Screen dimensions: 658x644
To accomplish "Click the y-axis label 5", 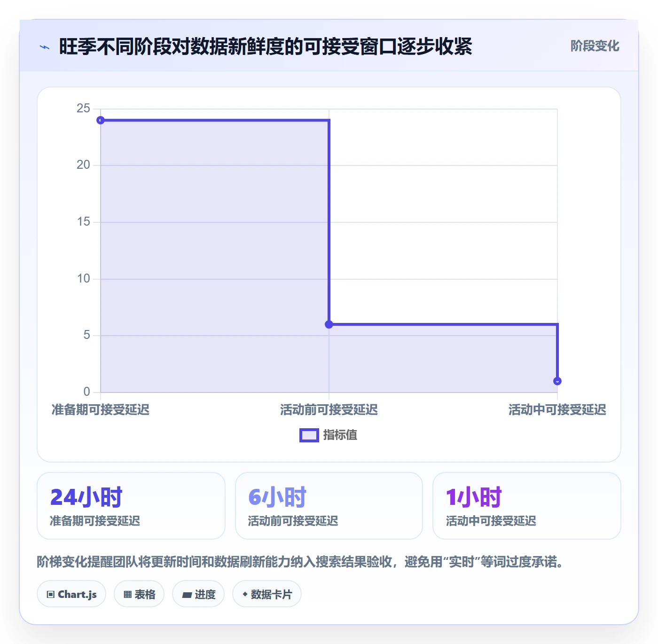I will (86, 335).
